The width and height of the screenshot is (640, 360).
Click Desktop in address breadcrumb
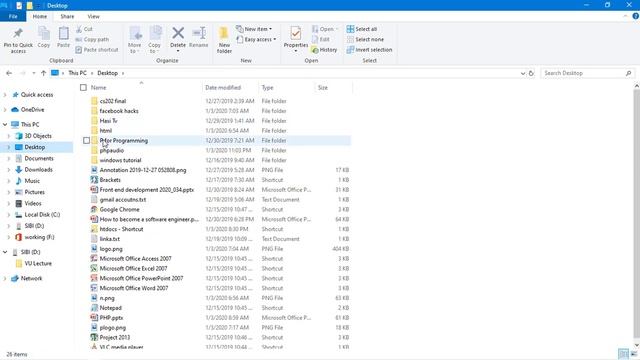pos(108,73)
